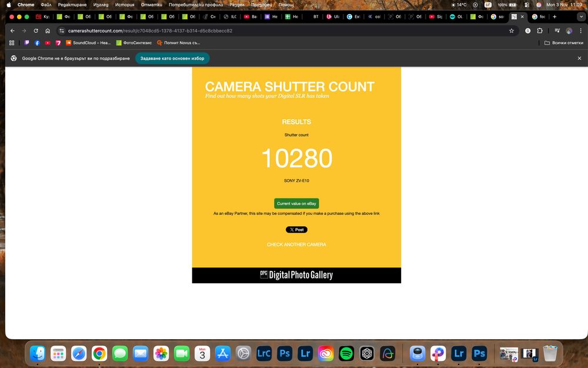Switch to the 'Sig' YouTube tab
This screenshot has height=368, width=588.
pos(436,16)
